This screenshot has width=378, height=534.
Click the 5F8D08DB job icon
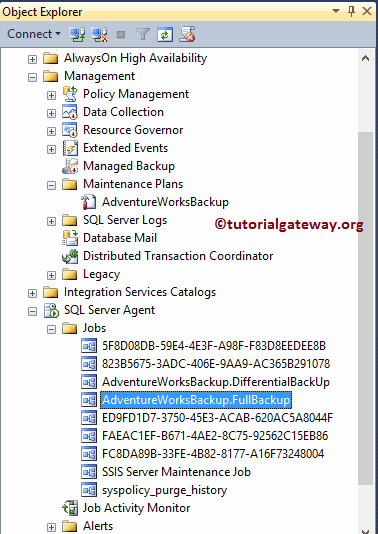click(x=89, y=346)
